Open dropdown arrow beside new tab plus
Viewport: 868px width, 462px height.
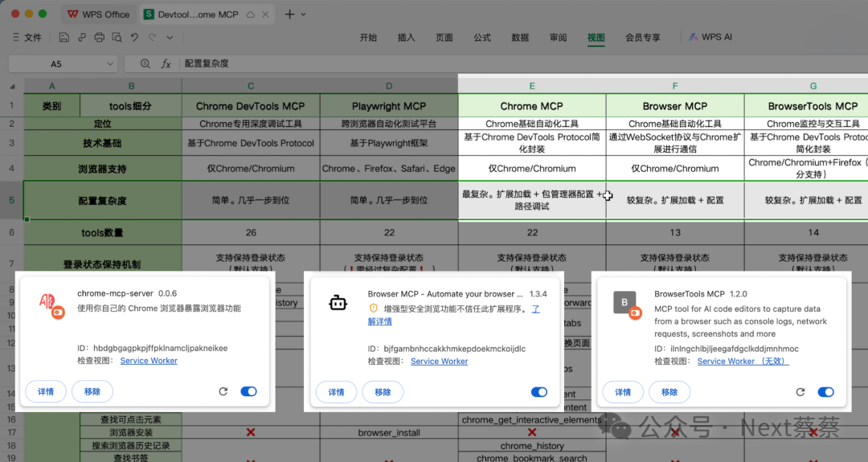[x=305, y=14]
